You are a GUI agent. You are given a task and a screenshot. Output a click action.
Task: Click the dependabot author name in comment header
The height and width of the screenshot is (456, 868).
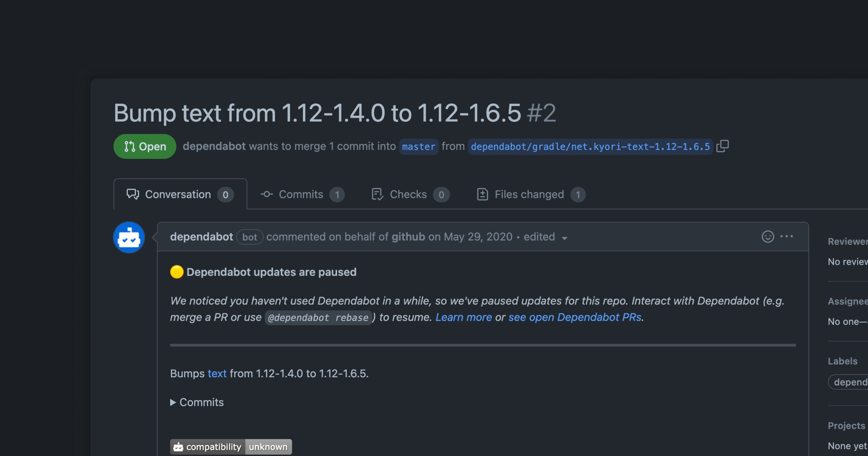[x=201, y=237]
